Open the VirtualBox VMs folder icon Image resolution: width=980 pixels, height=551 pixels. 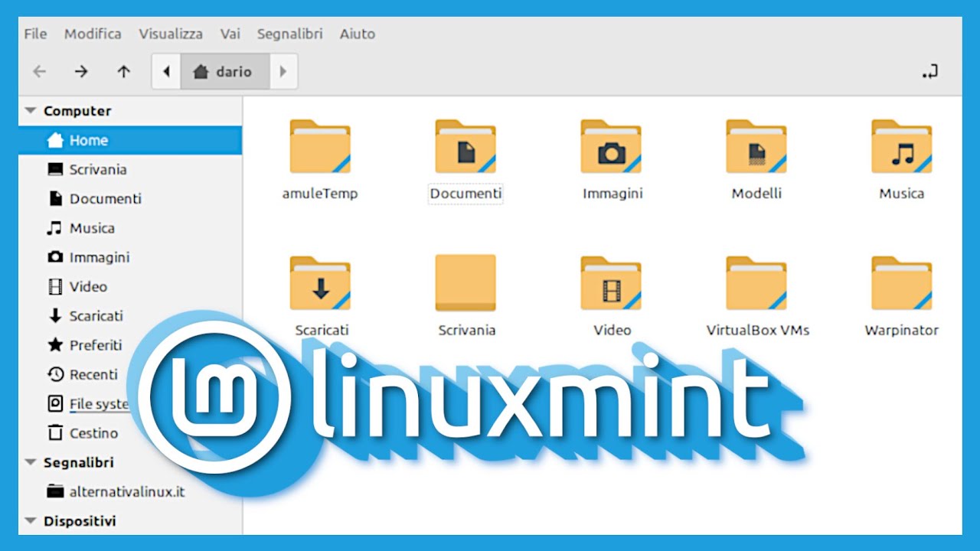pos(756,283)
